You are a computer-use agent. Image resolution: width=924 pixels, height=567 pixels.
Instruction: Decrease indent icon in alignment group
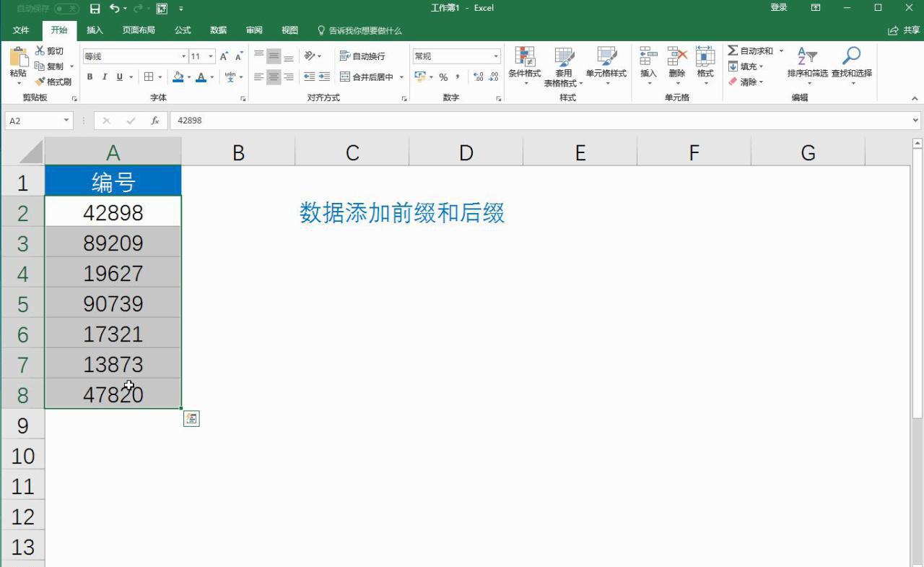click(x=310, y=77)
